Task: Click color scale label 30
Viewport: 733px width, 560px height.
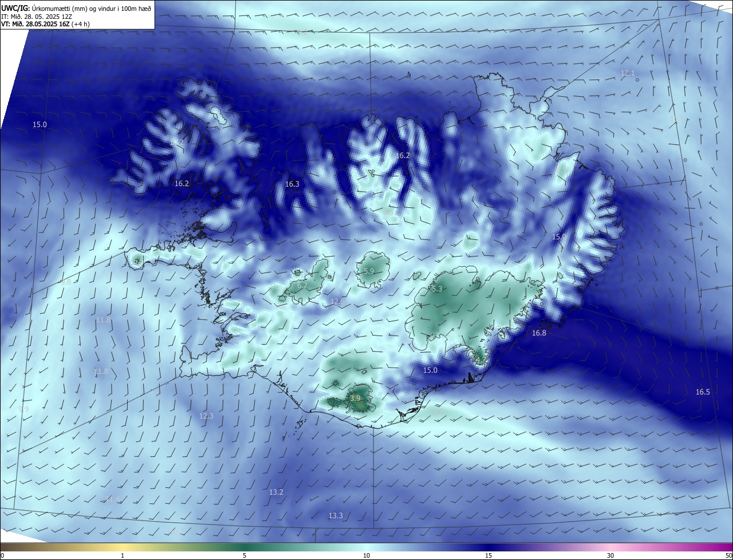Action: [610, 556]
